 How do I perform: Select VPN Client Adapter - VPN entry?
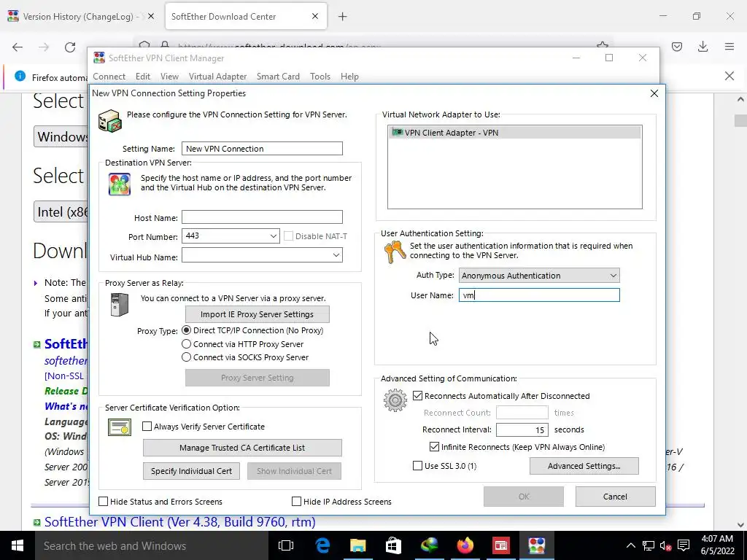click(x=514, y=133)
